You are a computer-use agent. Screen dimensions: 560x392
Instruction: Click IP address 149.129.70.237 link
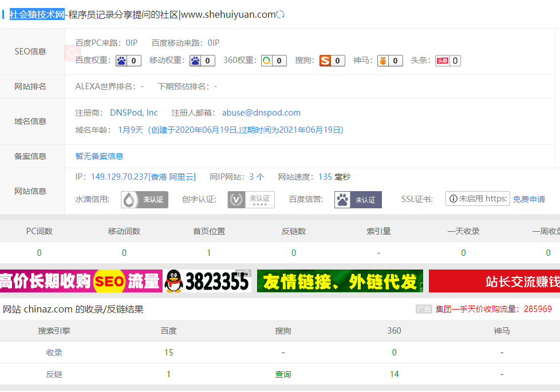click(143, 177)
